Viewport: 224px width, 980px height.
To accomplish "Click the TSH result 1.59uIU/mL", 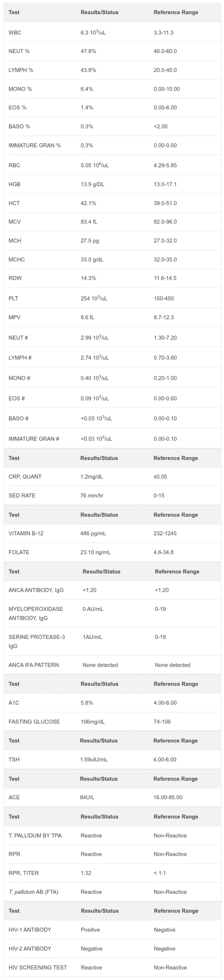I will 94,759.
